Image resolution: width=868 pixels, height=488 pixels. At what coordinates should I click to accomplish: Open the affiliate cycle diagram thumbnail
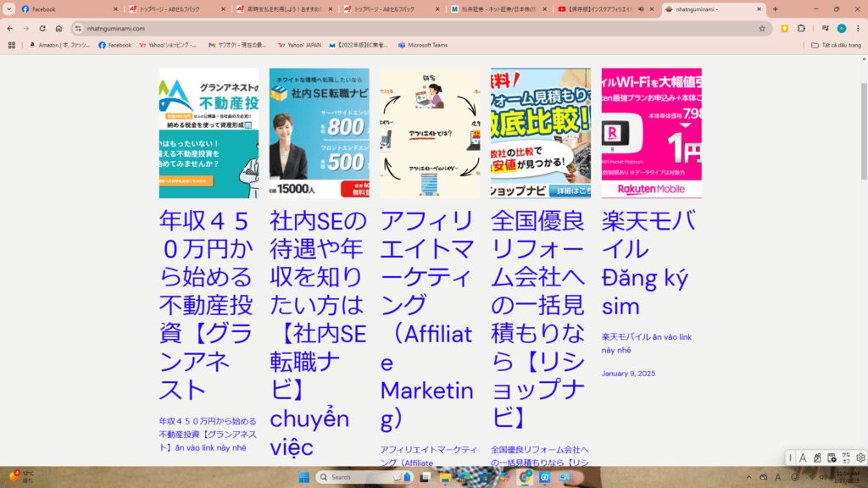click(x=430, y=133)
